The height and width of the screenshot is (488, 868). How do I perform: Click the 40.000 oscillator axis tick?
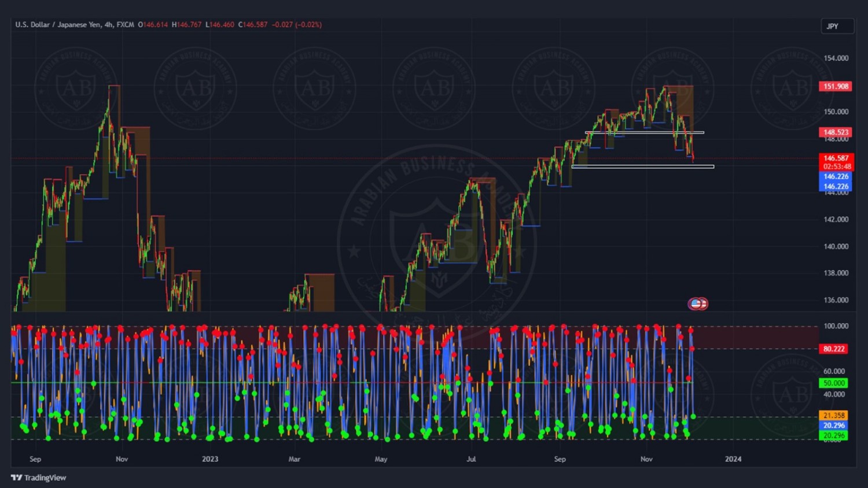pyautogui.click(x=834, y=394)
